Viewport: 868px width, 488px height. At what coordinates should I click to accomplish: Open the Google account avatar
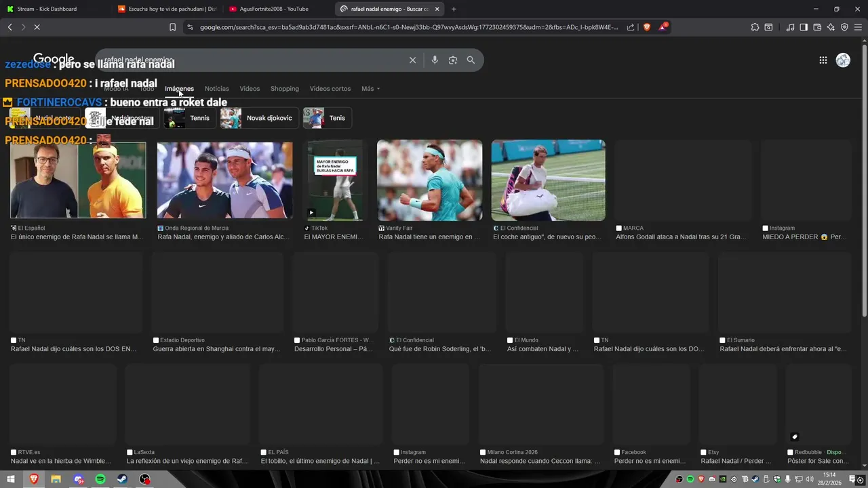pyautogui.click(x=843, y=60)
